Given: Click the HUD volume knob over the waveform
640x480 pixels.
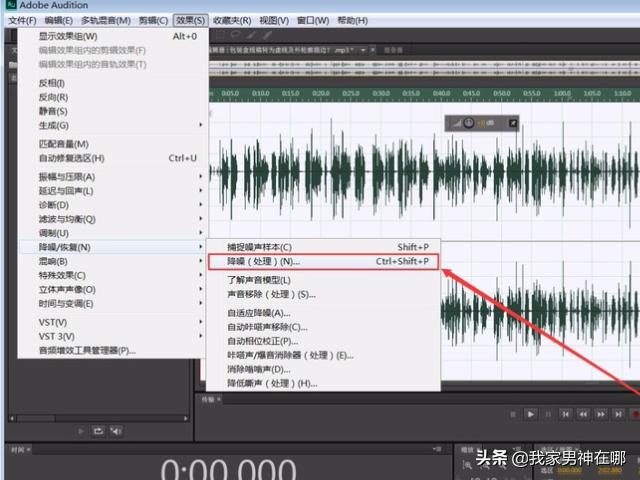Looking at the screenshot, I should 470,123.
